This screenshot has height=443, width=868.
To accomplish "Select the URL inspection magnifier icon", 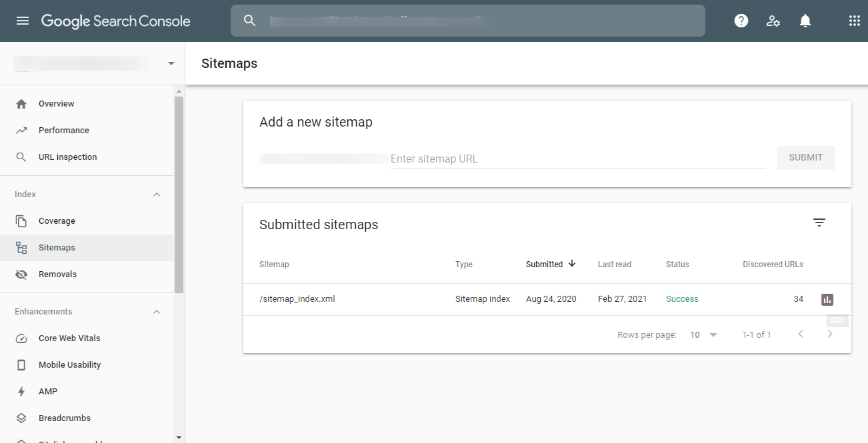I will click(21, 157).
